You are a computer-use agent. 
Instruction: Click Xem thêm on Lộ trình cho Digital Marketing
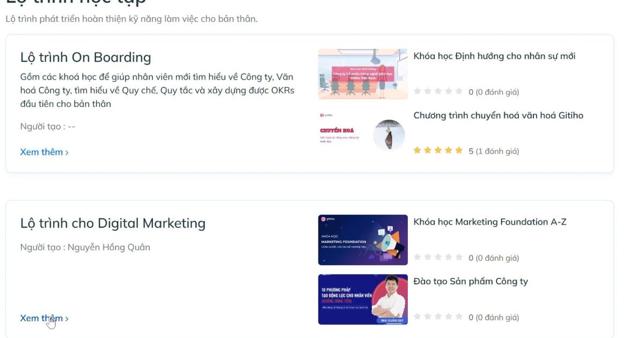(42, 318)
